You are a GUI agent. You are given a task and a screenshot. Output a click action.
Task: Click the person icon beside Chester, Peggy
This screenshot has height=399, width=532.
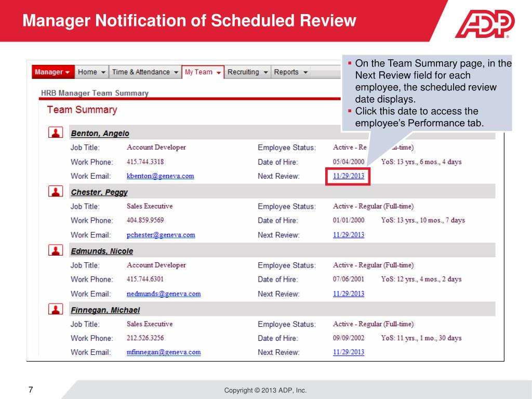(56, 191)
